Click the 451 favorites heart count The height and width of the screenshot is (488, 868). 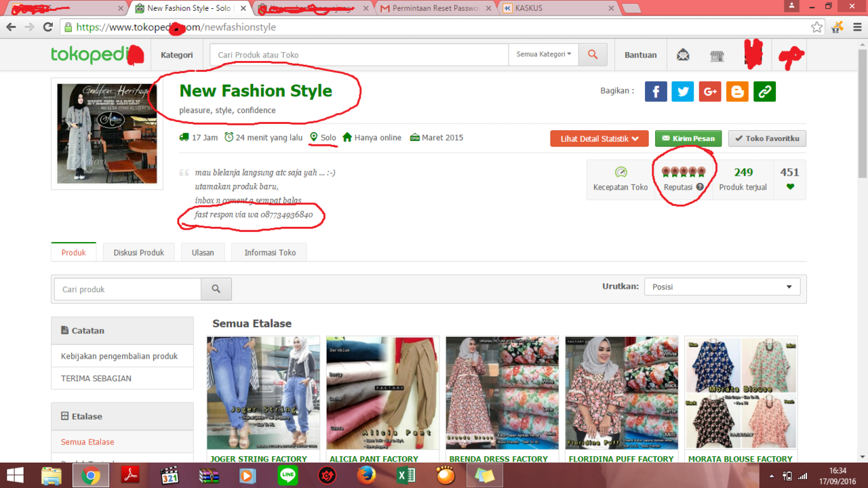[789, 179]
